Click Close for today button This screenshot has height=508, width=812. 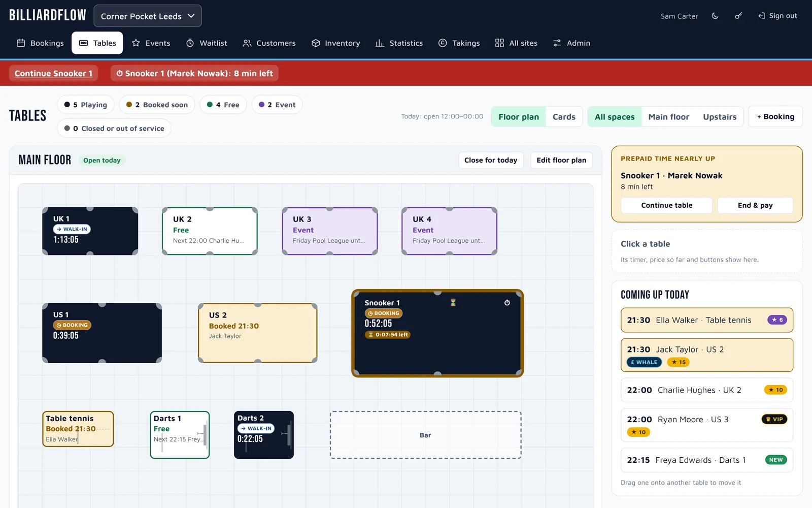point(491,160)
